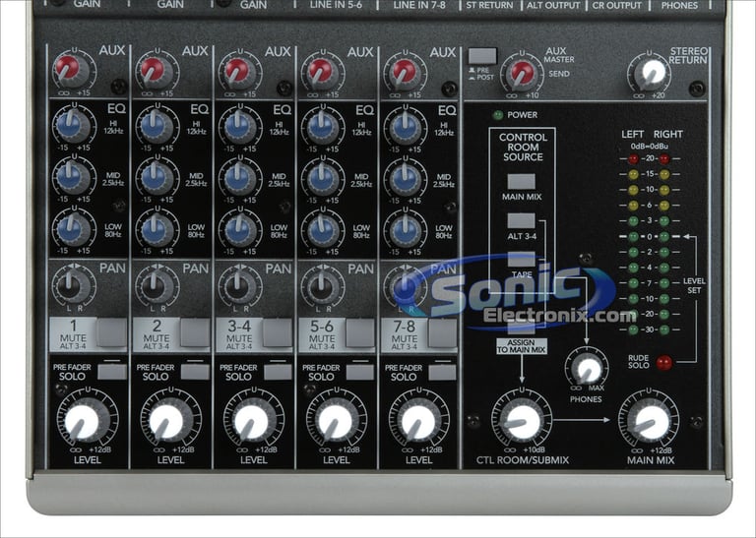The height and width of the screenshot is (538, 756).
Task: Adjust the channel 1 LEVEL knob
Action: click(x=85, y=420)
